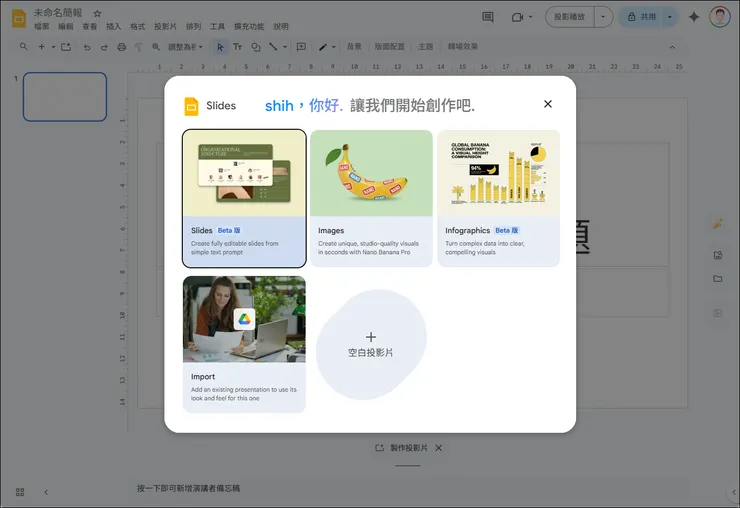Open the 檔案 menu
Viewport: 740px width, 508px height.
coord(42,26)
